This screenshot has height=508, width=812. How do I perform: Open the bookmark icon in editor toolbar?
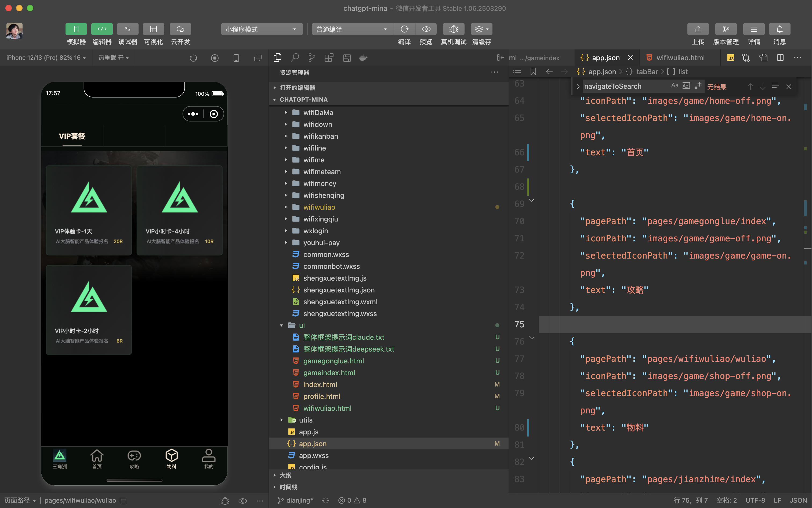pos(533,71)
